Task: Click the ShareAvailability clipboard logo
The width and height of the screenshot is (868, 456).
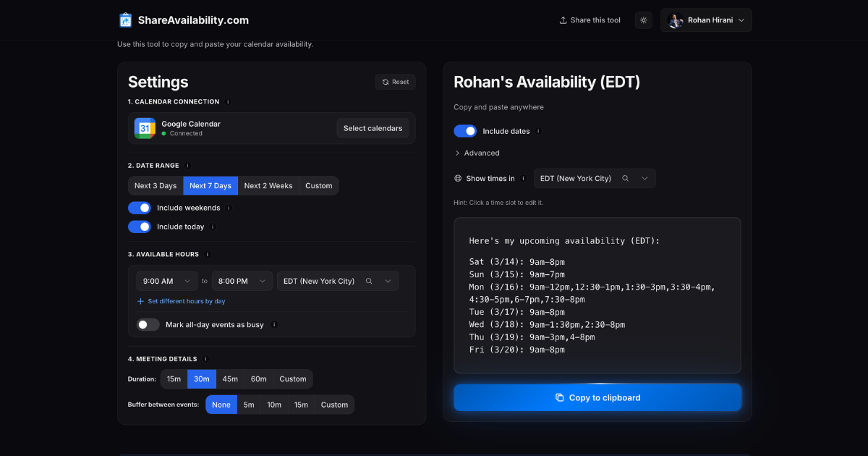Action: (124, 20)
